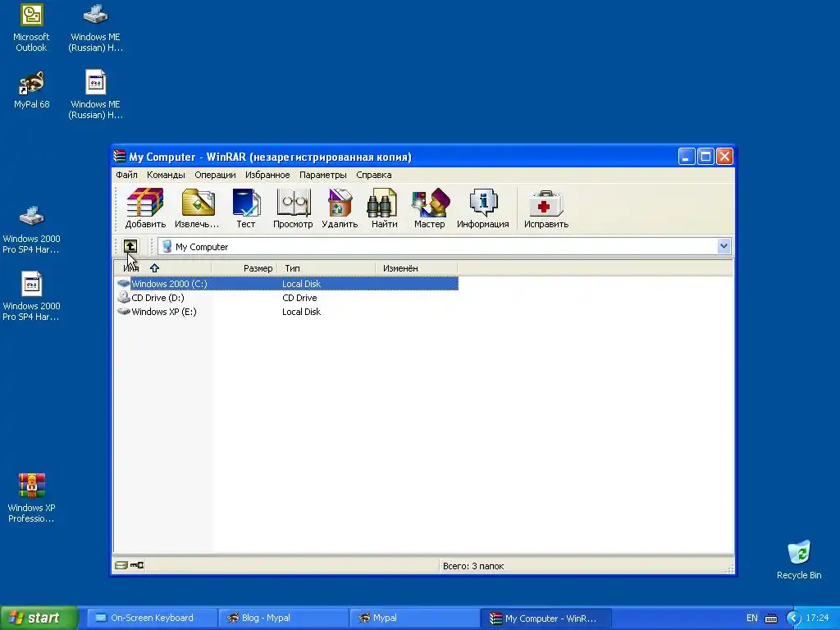The image size is (840, 630).
Task: Open the Справка menu
Action: point(374,175)
